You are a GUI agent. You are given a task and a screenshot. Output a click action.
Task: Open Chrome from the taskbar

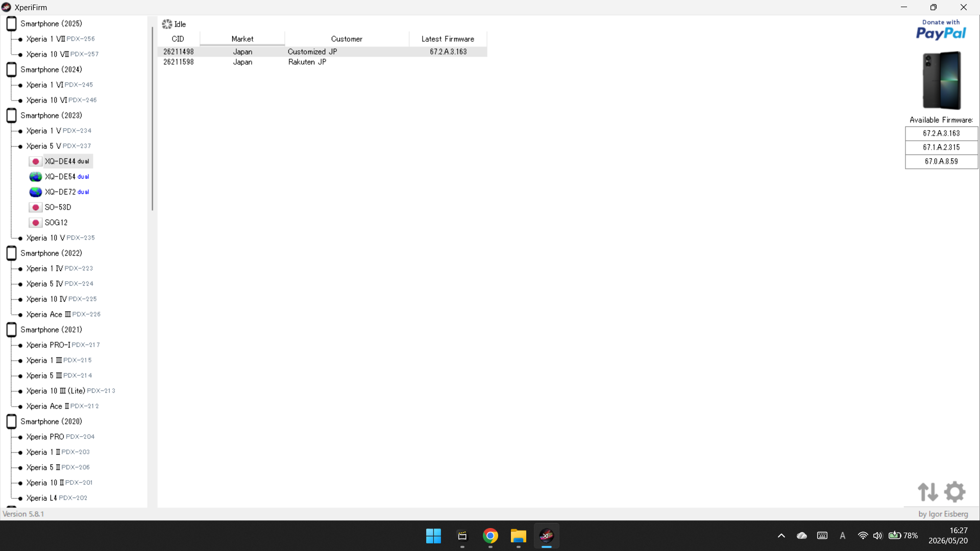coord(490,536)
